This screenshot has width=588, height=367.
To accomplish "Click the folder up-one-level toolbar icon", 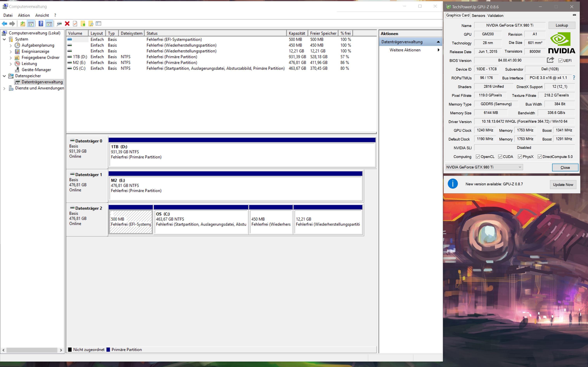I will point(22,23).
